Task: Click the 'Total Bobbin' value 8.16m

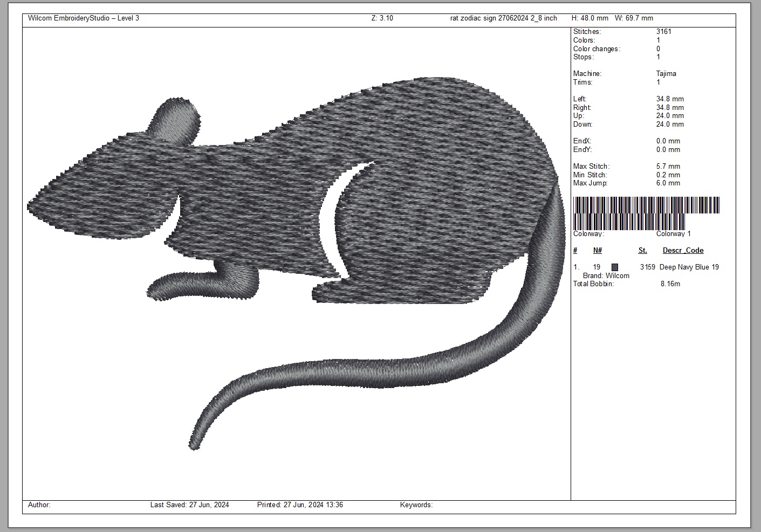Action: point(670,284)
